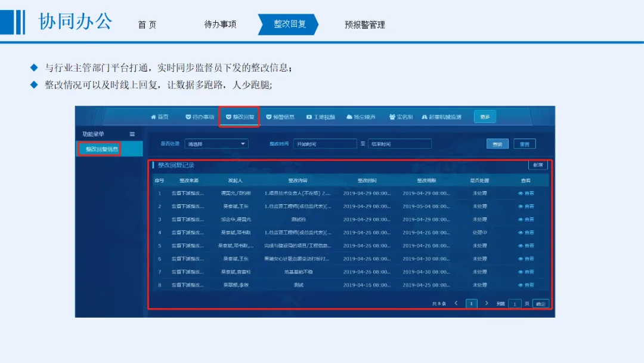Click 测试的 content in row 3
The image size is (644, 363).
click(298, 220)
